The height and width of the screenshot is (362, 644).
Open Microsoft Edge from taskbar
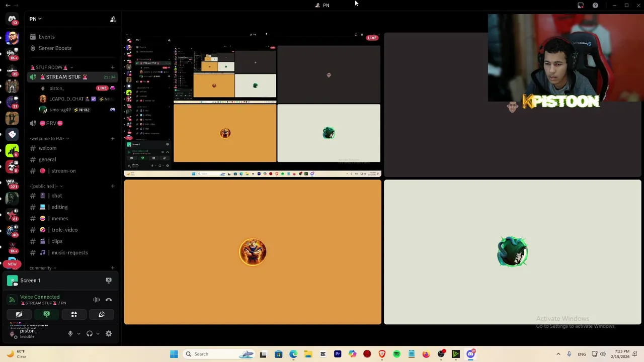tap(293, 354)
